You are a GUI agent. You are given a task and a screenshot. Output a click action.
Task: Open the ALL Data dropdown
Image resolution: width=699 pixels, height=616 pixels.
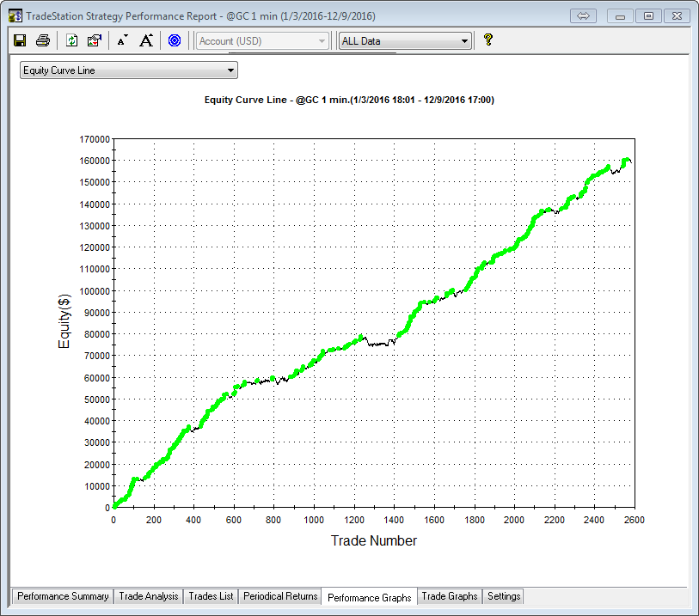[405, 40]
